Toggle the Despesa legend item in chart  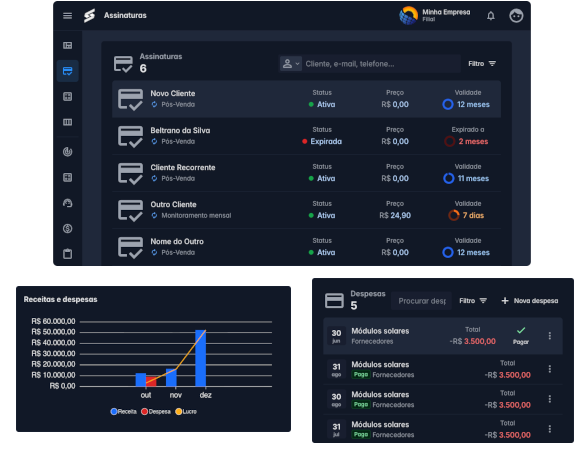point(156,412)
